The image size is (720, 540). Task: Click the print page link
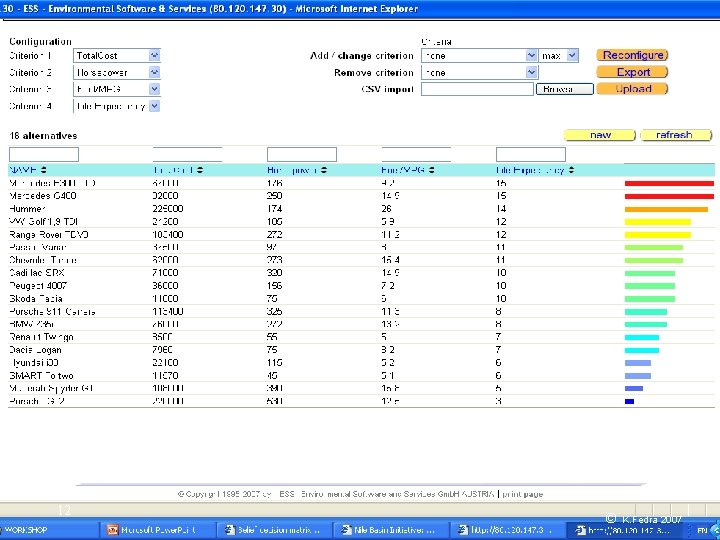[523, 494]
